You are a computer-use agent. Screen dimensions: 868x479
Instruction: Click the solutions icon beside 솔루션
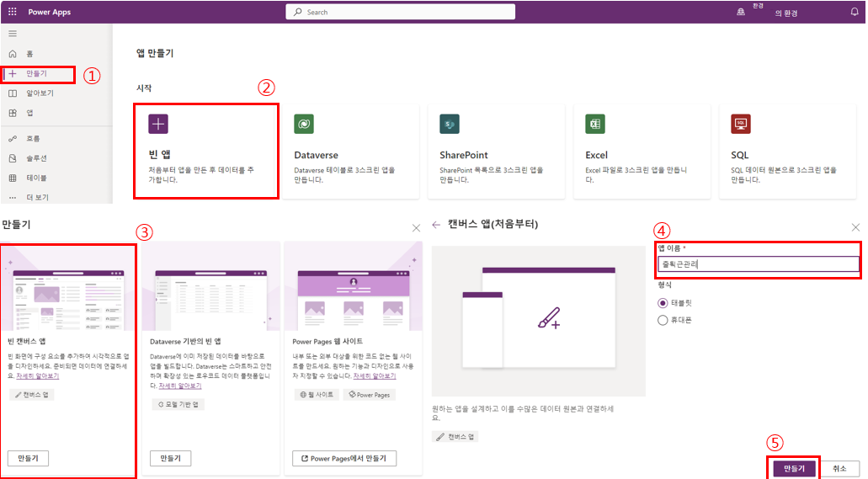(13, 158)
